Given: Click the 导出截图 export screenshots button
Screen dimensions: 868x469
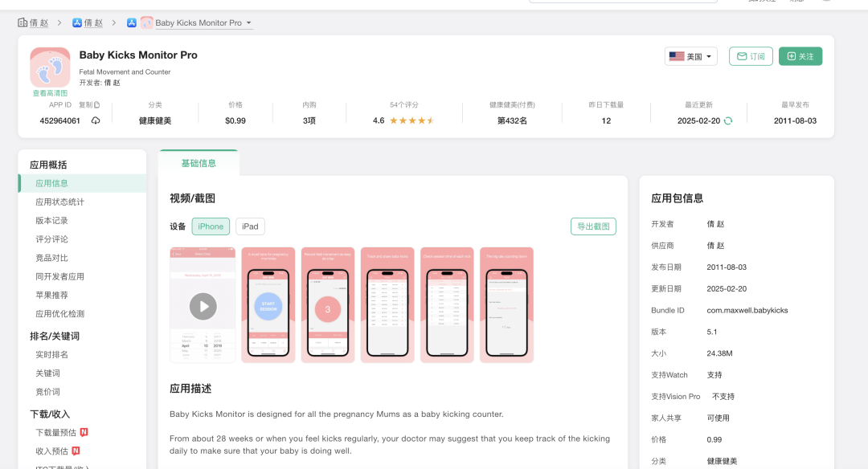Looking at the screenshot, I should coord(593,226).
